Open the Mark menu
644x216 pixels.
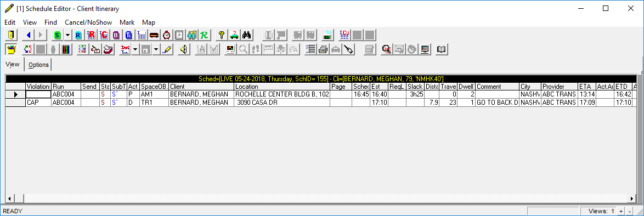[127, 22]
